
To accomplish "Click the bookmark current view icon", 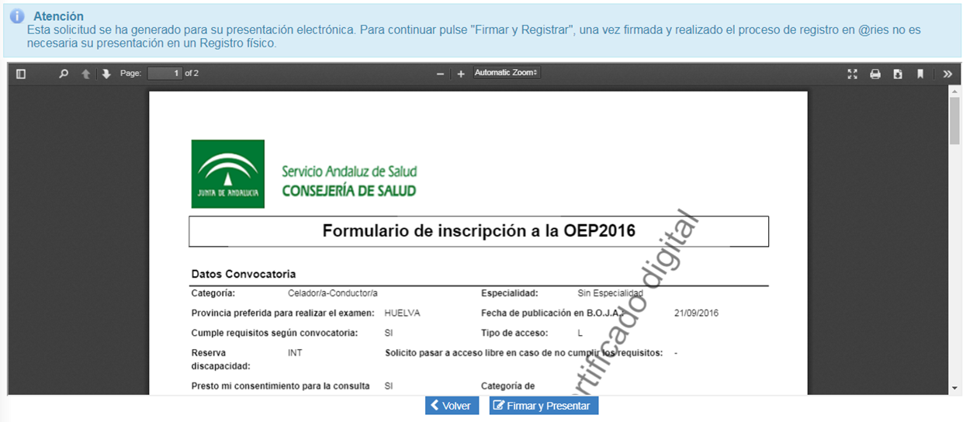I will (x=920, y=74).
